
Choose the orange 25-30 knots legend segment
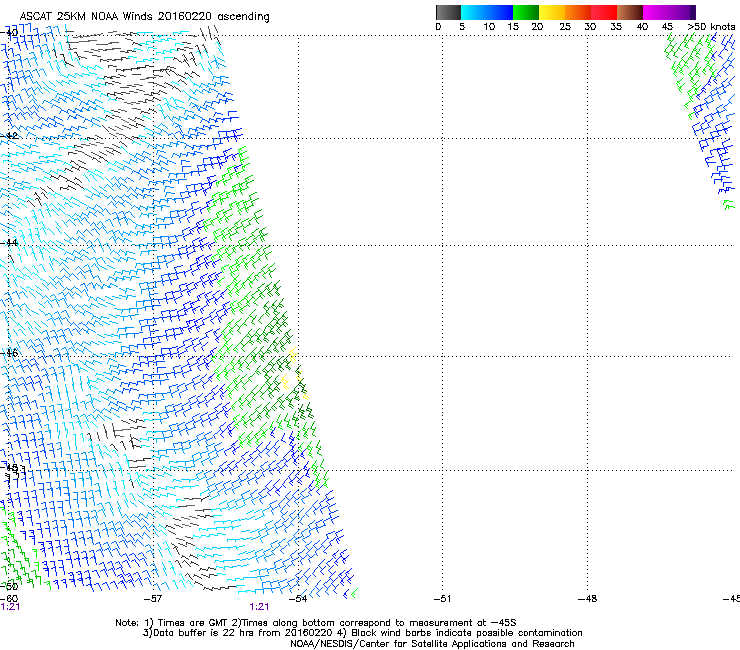click(x=578, y=12)
